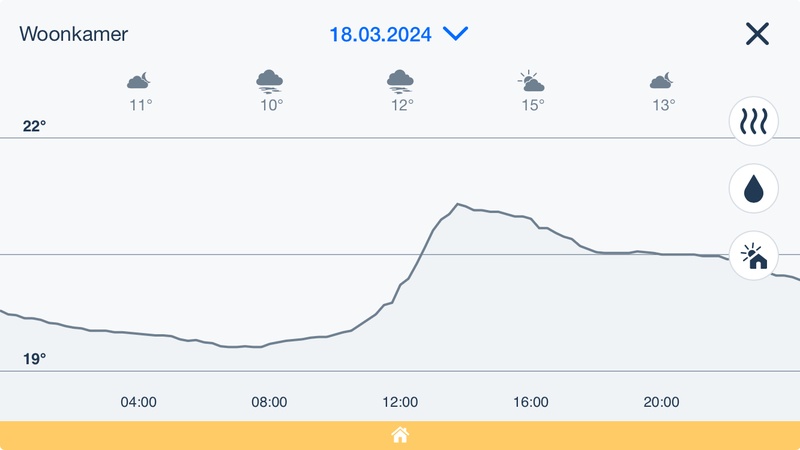Close the Woonkamer chart view
Viewport: 800px width, 450px height.
click(x=757, y=34)
